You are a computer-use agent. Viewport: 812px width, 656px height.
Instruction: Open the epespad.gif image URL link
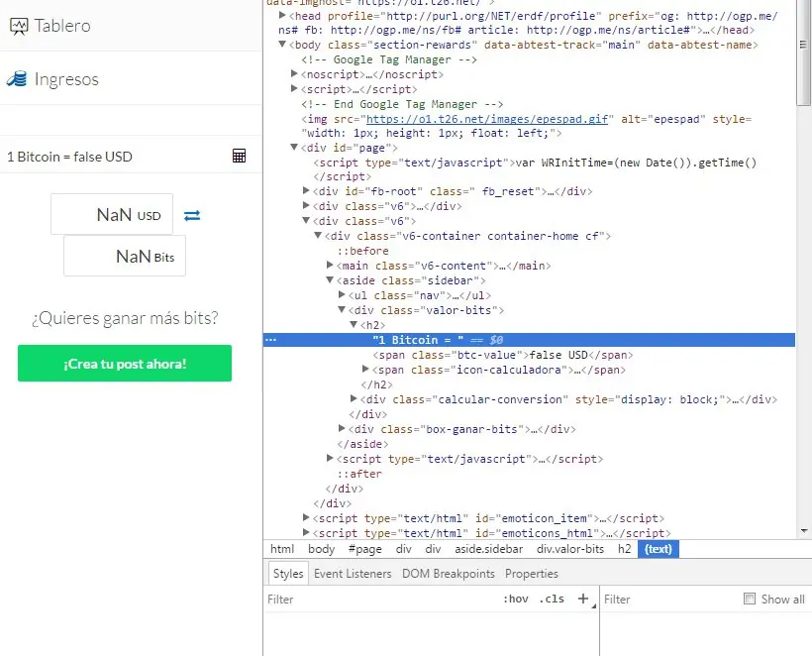[x=487, y=119]
